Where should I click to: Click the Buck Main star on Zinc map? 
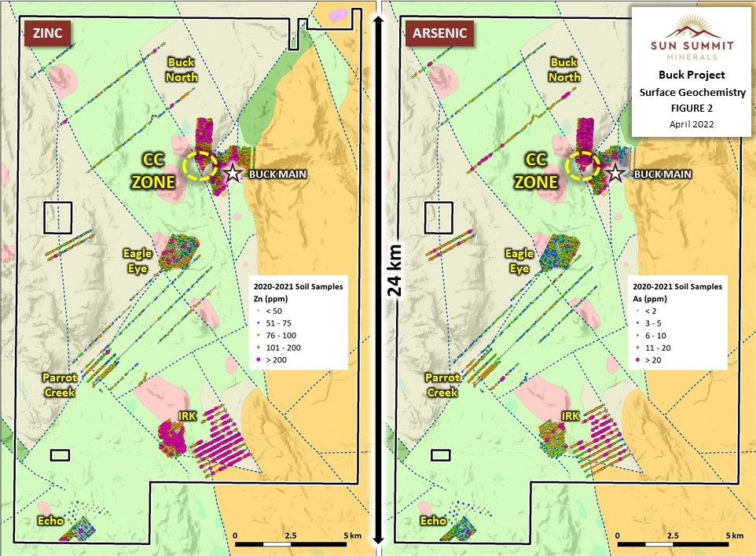coord(233,173)
